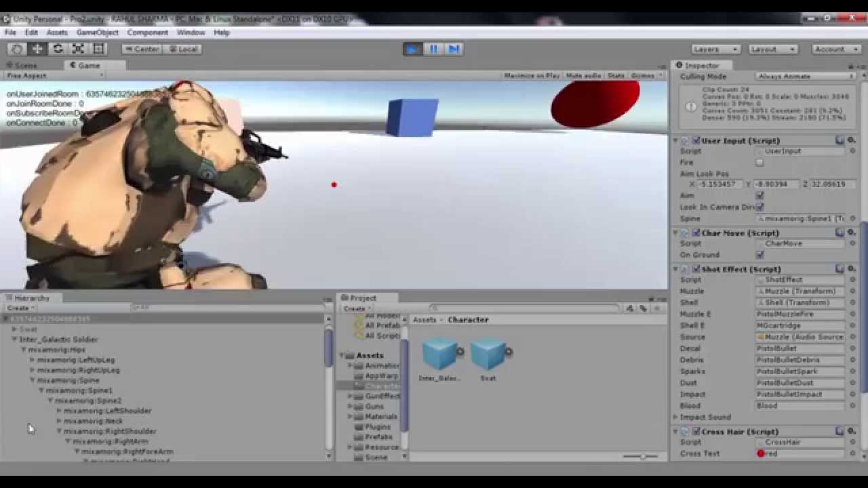Viewport: 868px width, 488px height.
Task: Click Mute audio in Game view
Action: point(583,75)
